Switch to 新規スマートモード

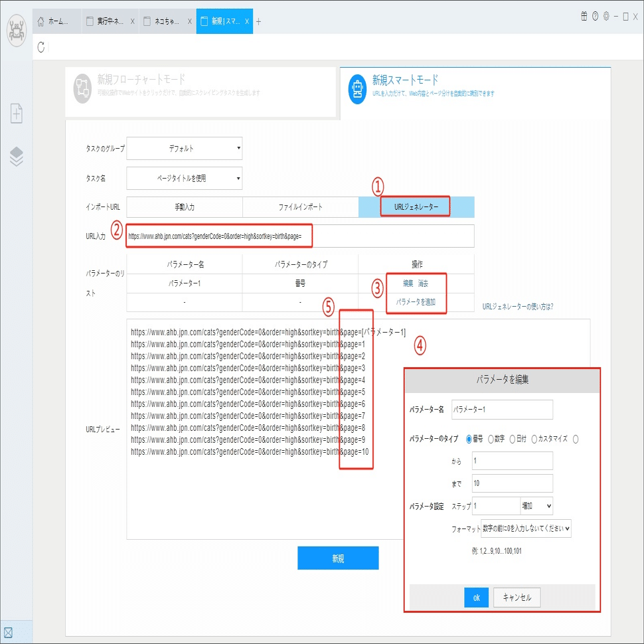[475, 93]
